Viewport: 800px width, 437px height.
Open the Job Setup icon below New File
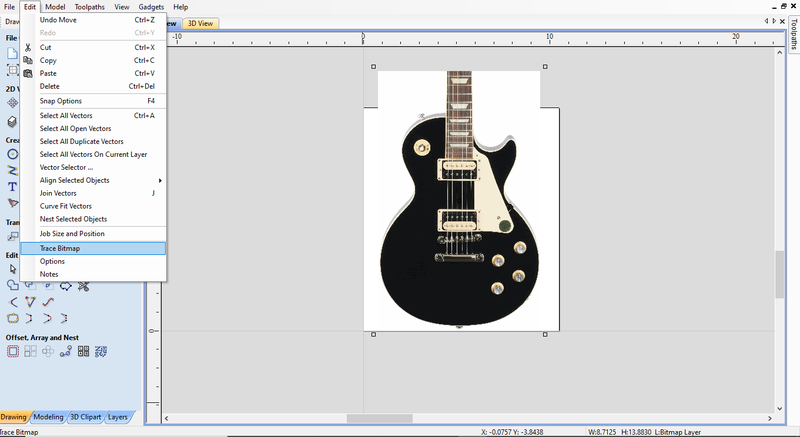(x=12, y=70)
